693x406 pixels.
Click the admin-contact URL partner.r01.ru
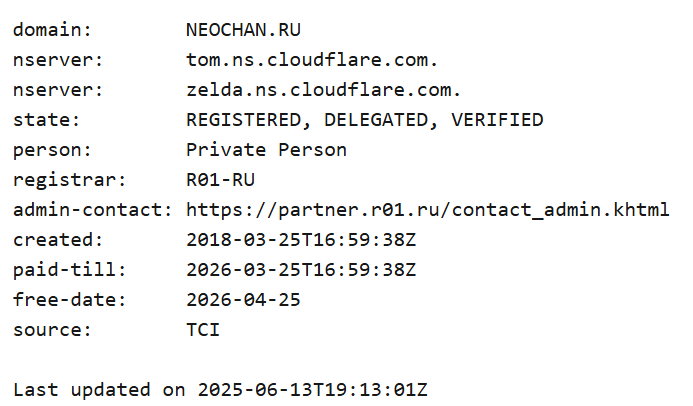tap(428, 210)
